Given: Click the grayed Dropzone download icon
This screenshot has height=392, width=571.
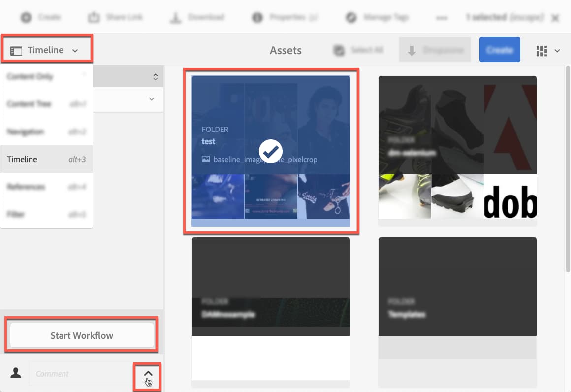Looking at the screenshot, I should click(x=412, y=49).
